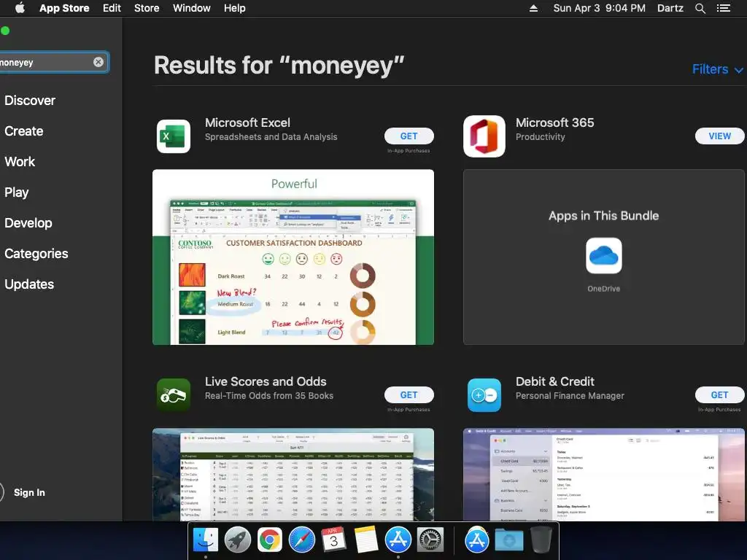Open the Live Scores and Odds title

pyautogui.click(x=266, y=381)
